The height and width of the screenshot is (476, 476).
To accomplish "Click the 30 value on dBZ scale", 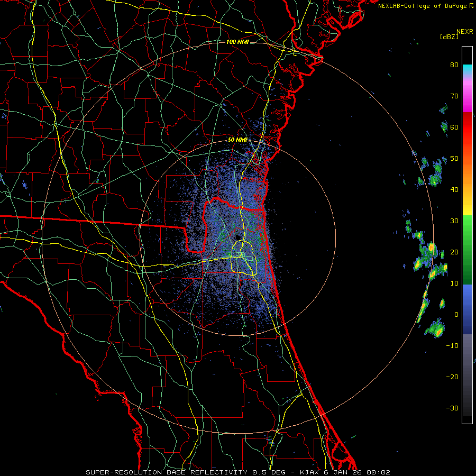I will (454, 221).
